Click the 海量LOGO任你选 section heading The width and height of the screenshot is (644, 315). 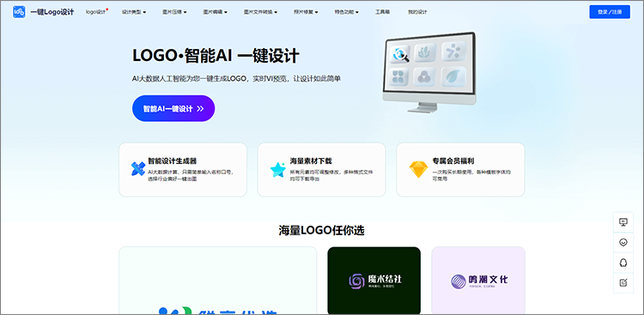[322, 230]
